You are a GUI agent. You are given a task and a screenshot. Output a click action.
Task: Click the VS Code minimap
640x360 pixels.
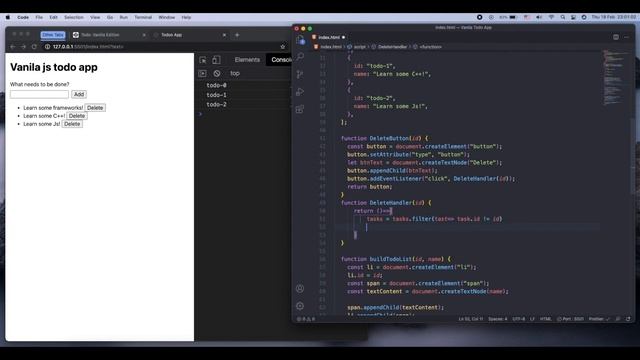click(615, 78)
